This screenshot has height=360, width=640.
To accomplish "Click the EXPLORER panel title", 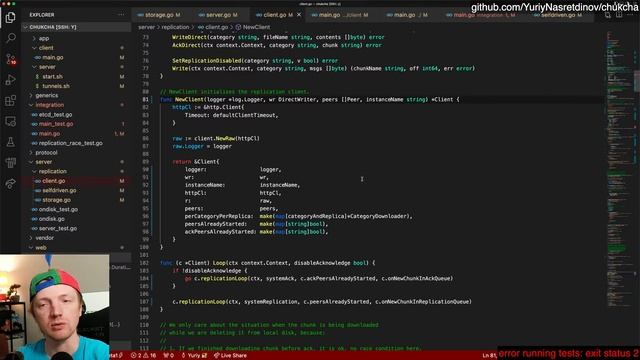I will click(x=42, y=15).
